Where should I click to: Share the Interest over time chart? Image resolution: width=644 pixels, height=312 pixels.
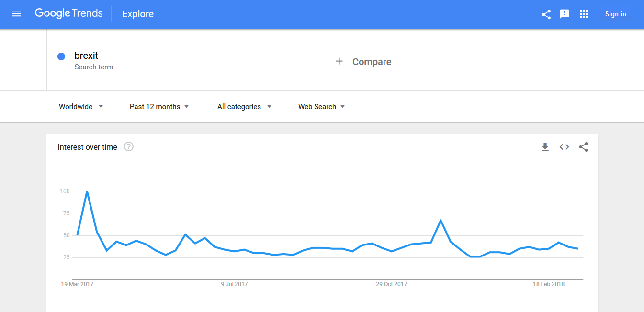coord(583,147)
